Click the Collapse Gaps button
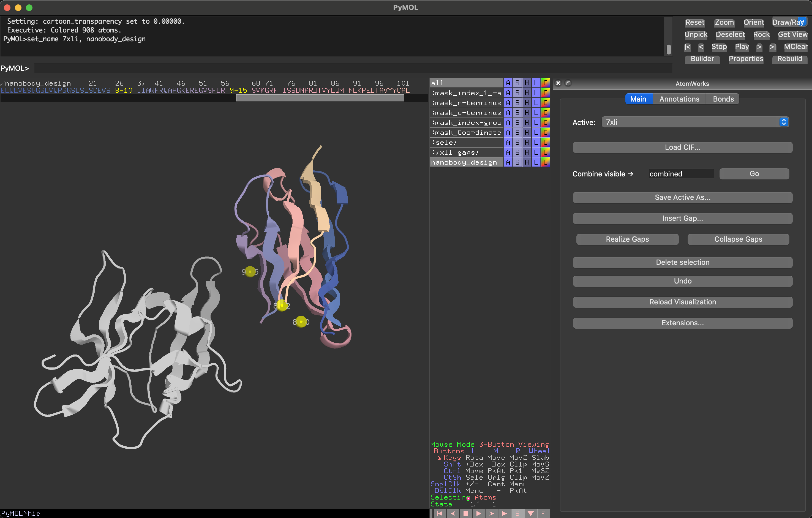Viewport: 812px width, 518px height. tap(738, 239)
